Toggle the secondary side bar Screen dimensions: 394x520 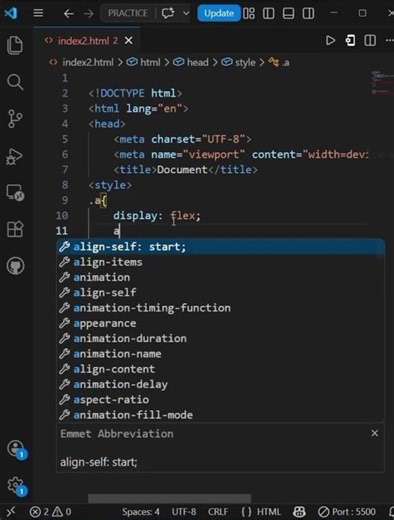pyautogui.click(x=308, y=14)
